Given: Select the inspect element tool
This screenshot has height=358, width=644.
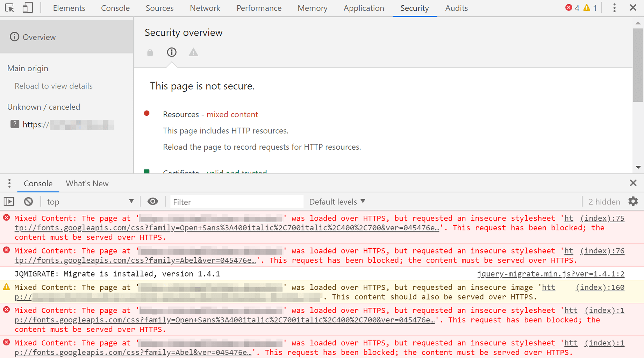Looking at the screenshot, I should point(9,7).
